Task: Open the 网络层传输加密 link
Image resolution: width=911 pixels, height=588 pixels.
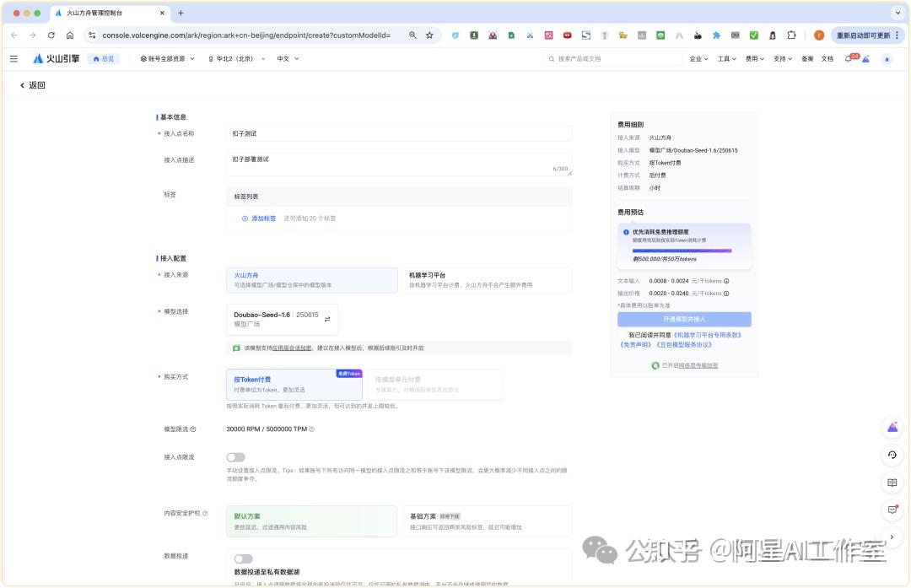Action: pos(698,366)
